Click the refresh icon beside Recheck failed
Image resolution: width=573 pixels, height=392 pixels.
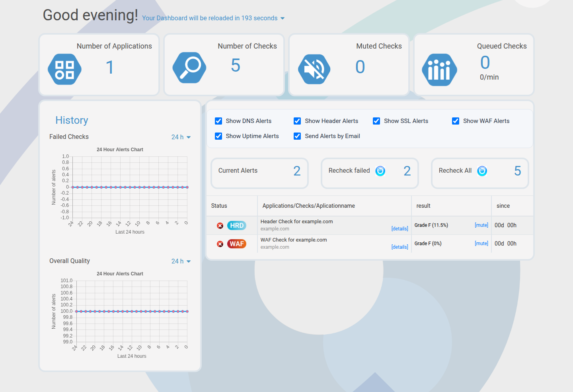coord(380,171)
